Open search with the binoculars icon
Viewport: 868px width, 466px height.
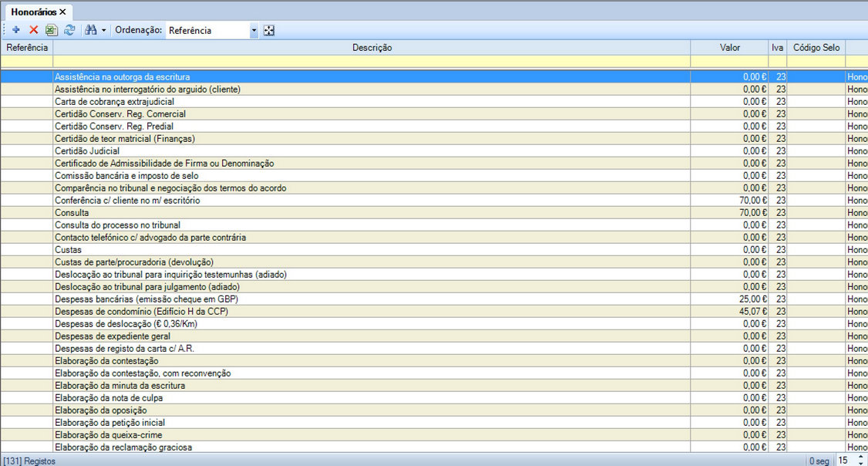tap(91, 30)
